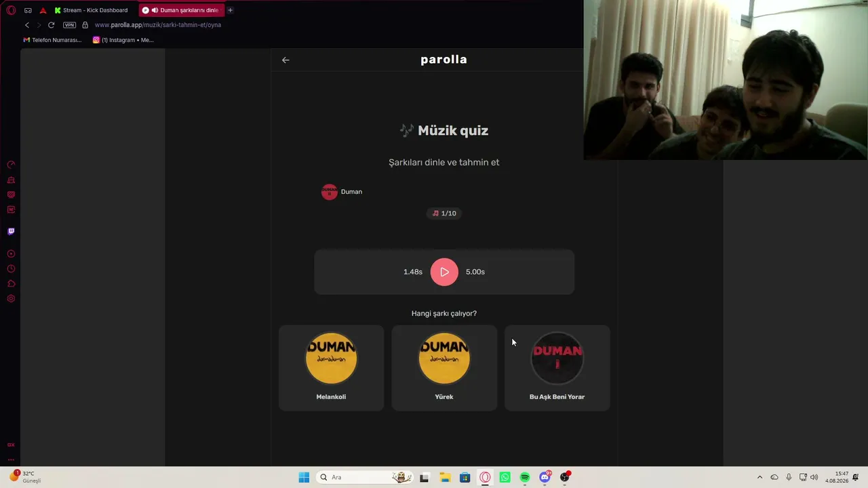Open a new browser tab

click(231, 10)
